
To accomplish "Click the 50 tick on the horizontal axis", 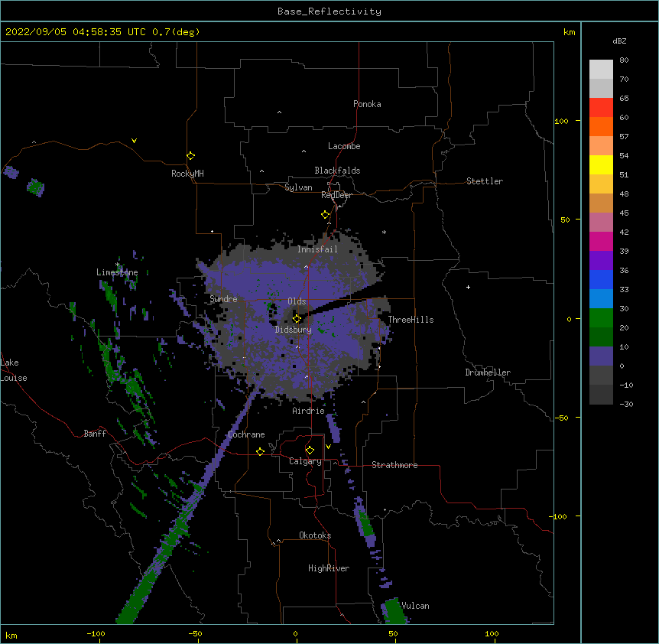I will click(392, 633).
